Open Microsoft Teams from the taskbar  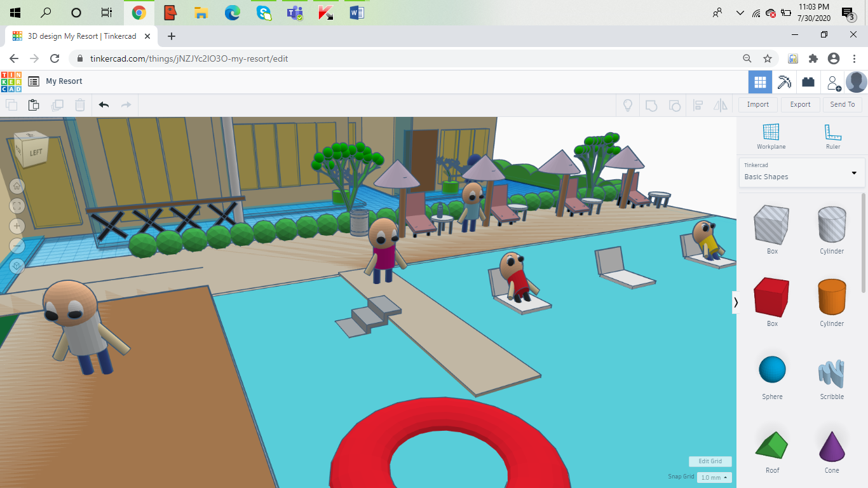[295, 13]
